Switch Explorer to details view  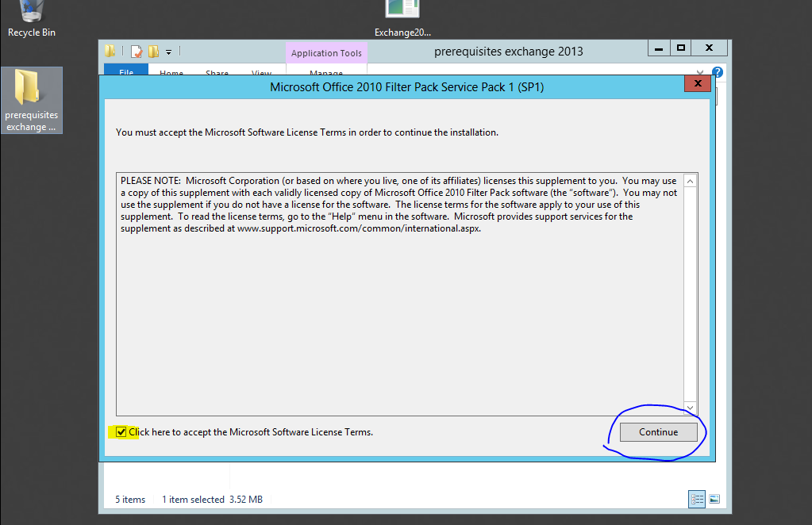click(697, 499)
